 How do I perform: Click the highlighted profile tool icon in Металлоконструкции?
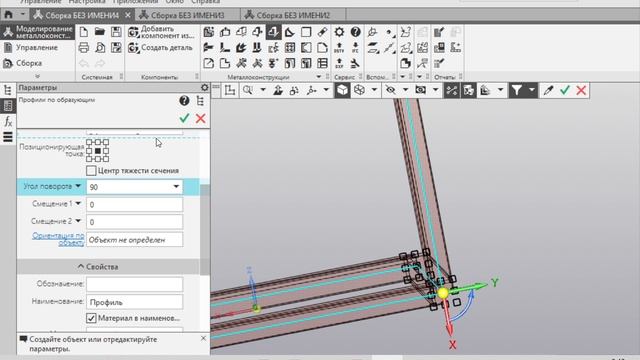point(273,32)
